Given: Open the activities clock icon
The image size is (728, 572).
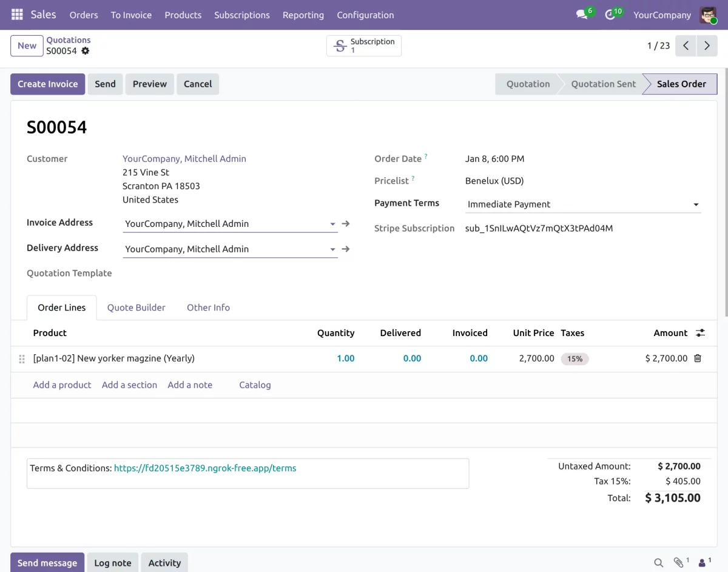Looking at the screenshot, I should click(x=610, y=15).
